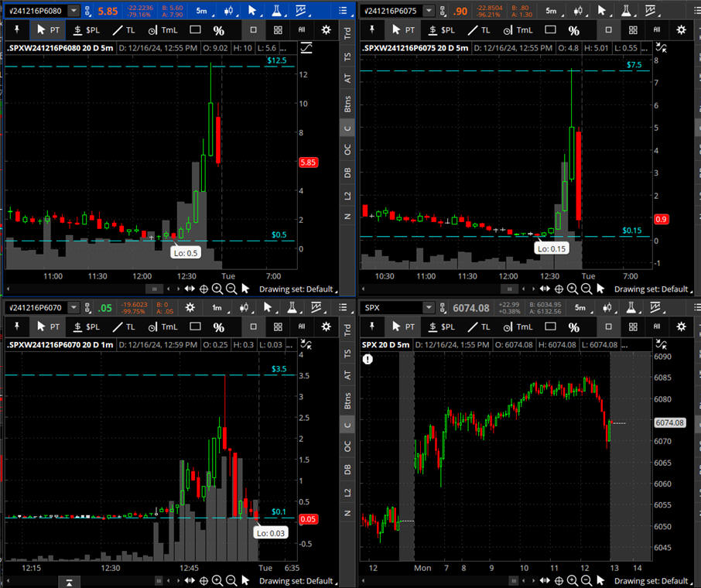Image resolution: width=701 pixels, height=588 pixels.
Task: Click exclamation alert icon on SPX chart
Action: tap(368, 359)
